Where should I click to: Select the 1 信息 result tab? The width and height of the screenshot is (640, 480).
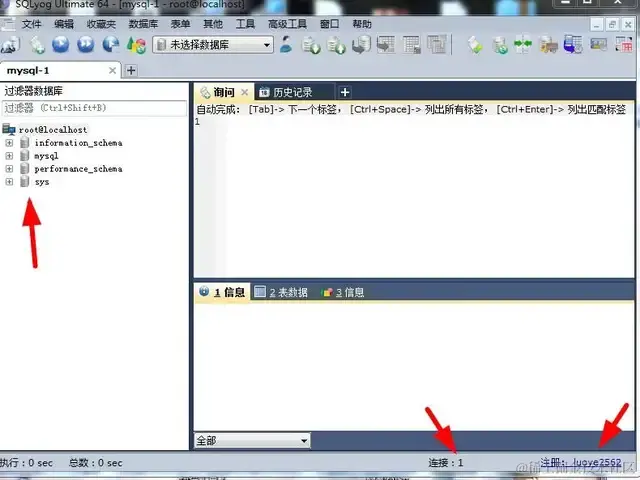coord(222,292)
